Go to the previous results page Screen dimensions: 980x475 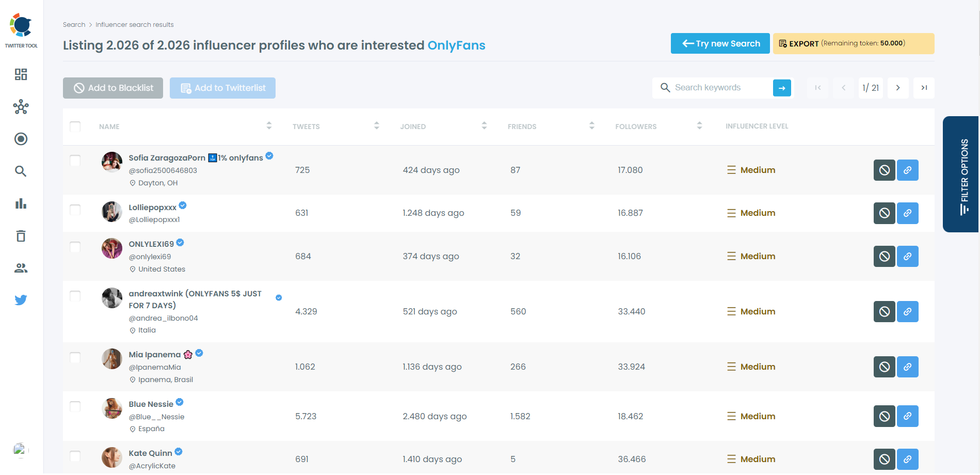pyautogui.click(x=844, y=88)
